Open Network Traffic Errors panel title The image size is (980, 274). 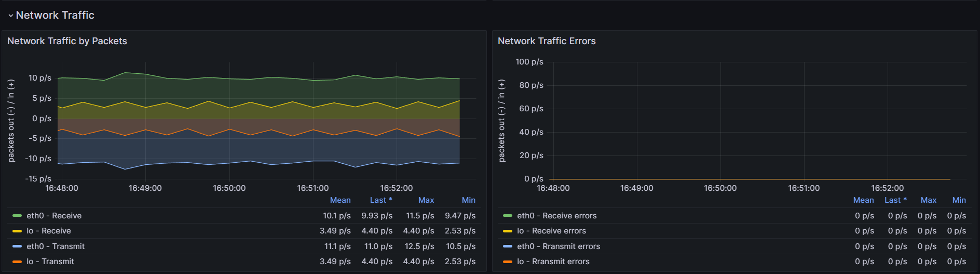[547, 41]
